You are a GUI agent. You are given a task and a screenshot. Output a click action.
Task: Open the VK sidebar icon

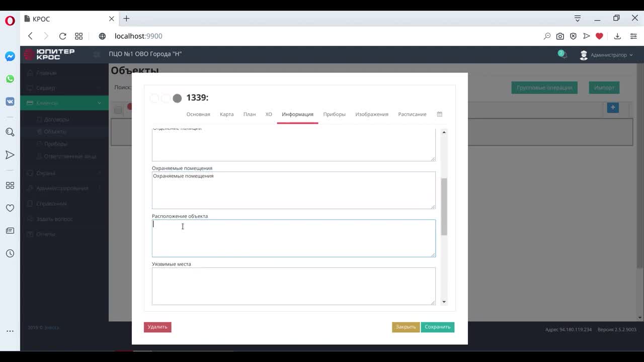point(10,101)
